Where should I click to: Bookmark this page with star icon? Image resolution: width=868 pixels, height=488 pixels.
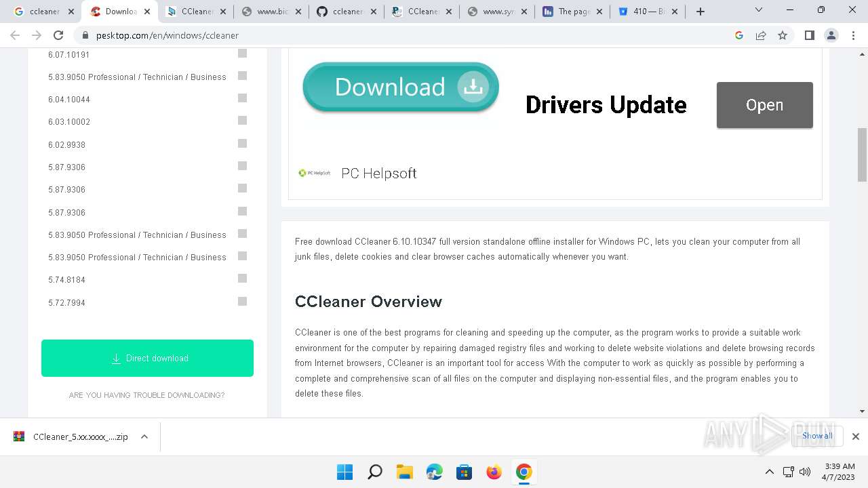pos(783,35)
